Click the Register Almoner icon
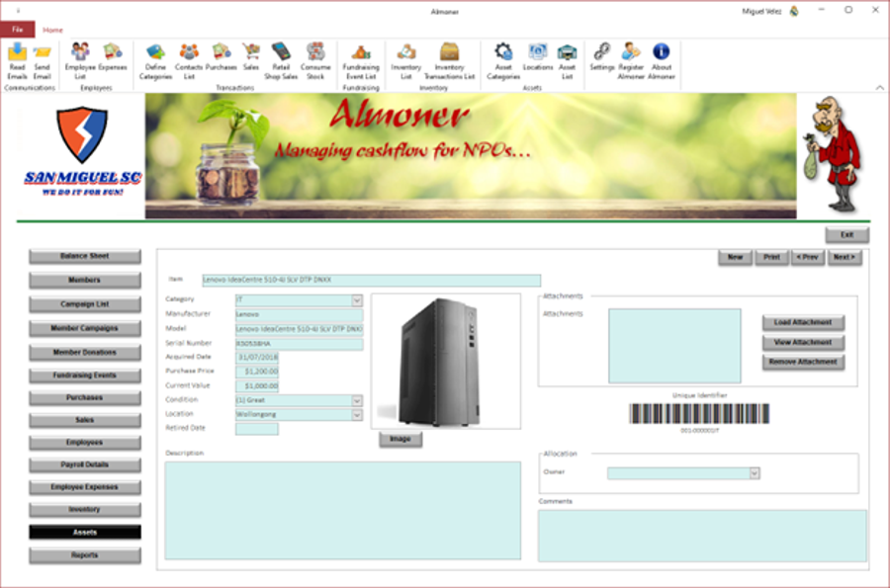The height and width of the screenshot is (588, 890). tap(631, 61)
